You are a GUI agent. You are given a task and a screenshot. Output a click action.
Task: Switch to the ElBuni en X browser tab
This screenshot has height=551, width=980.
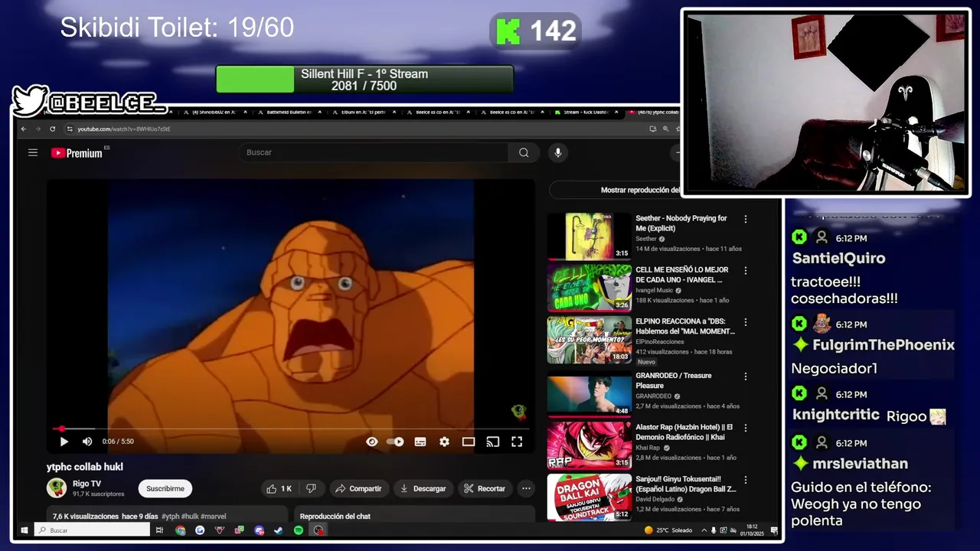click(364, 112)
